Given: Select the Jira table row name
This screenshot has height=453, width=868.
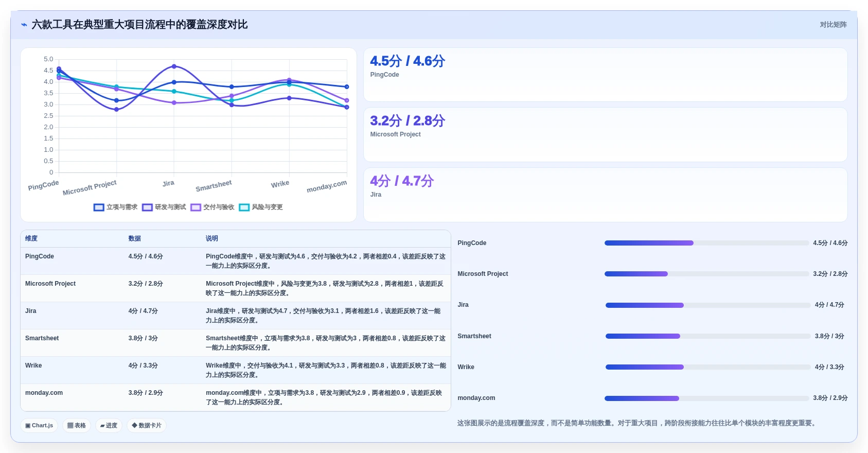Looking at the screenshot, I should pyautogui.click(x=31, y=311).
